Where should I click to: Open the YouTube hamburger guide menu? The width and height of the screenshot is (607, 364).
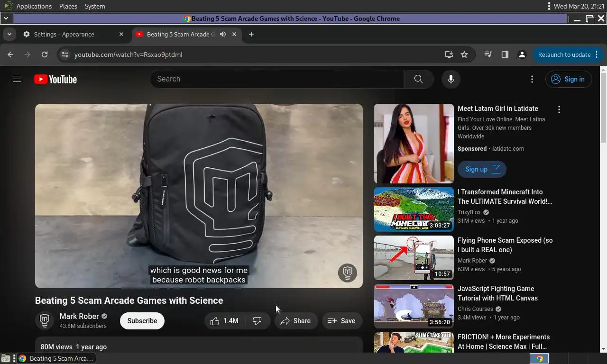pyautogui.click(x=17, y=79)
